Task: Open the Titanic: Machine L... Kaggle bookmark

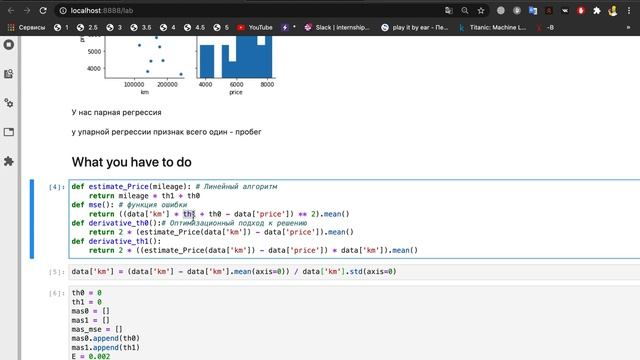Action: (x=492, y=27)
